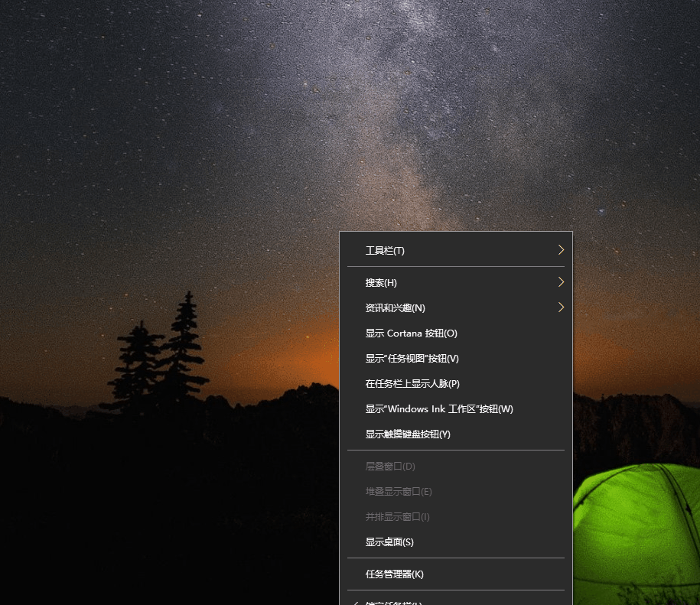The image size is (700, 605).
Task: Click the greyed-out 堆叠显示窗口(E) item
Action: coord(399,492)
